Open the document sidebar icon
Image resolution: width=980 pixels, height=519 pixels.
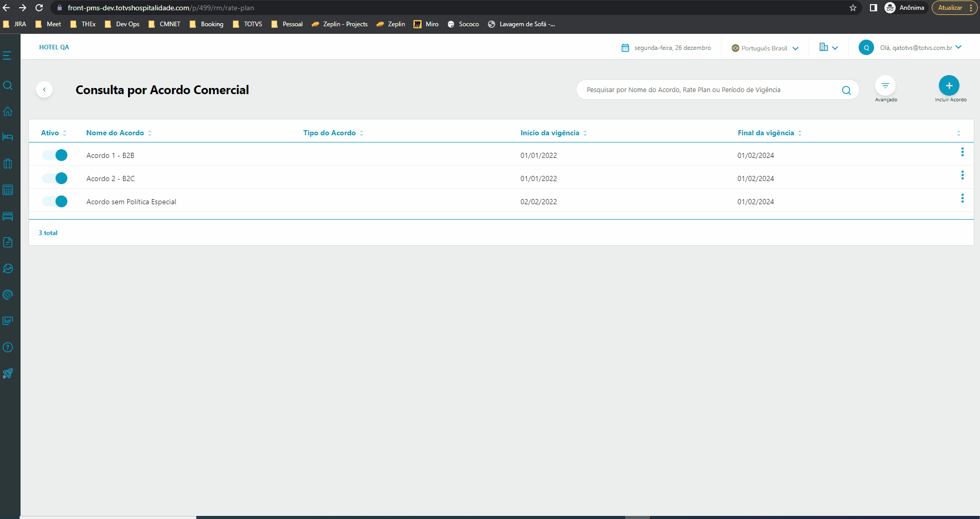pyautogui.click(x=8, y=242)
